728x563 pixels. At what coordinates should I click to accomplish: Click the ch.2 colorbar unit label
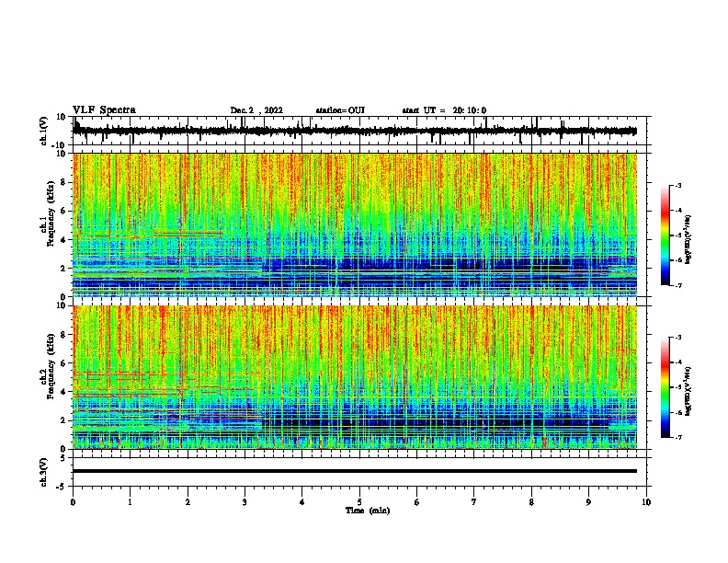tap(688, 391)
